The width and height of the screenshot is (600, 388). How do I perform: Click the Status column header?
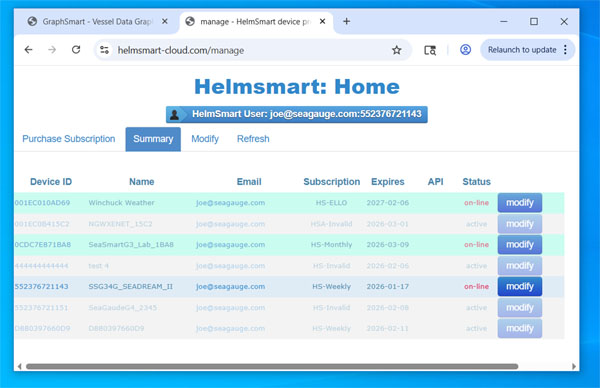(x=476, y=182)
